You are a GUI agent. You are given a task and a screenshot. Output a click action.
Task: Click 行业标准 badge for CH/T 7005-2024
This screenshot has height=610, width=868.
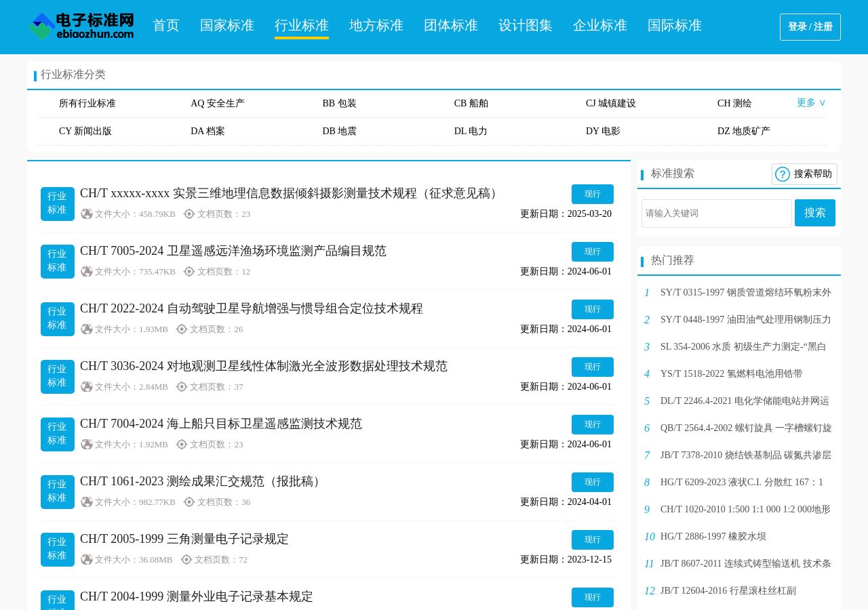58,262
